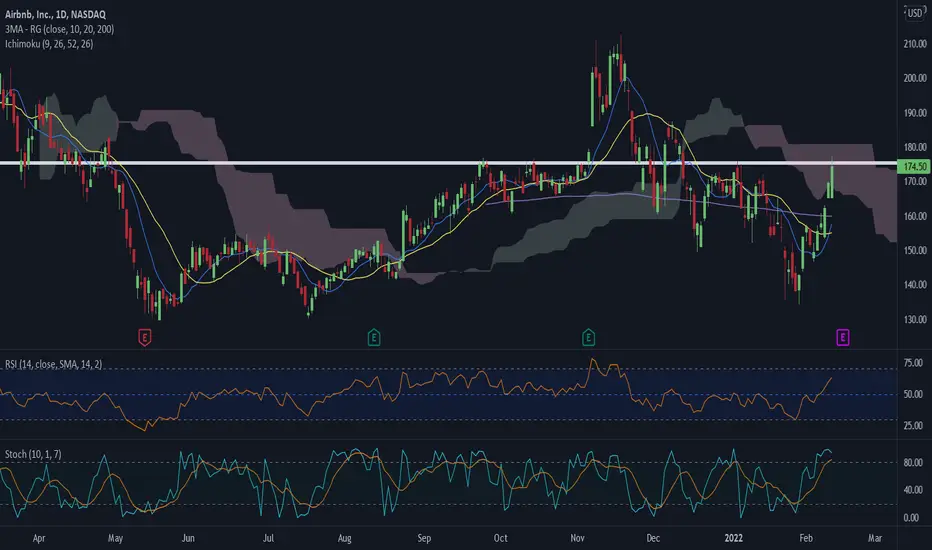Click the USD currency label
Image resolution: width=932 pixels, height=550 pixels.
(x=915, y=13)
